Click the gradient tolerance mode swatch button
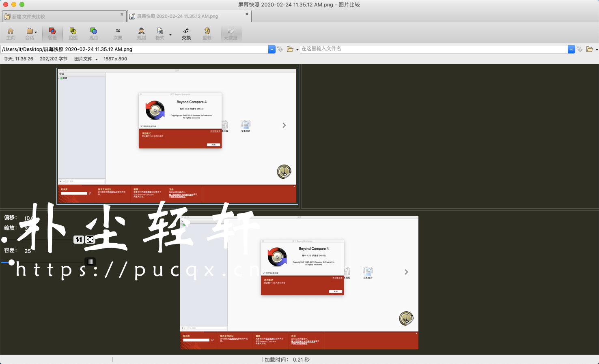Screen dimensions: 599x364 tap(90, 262)
